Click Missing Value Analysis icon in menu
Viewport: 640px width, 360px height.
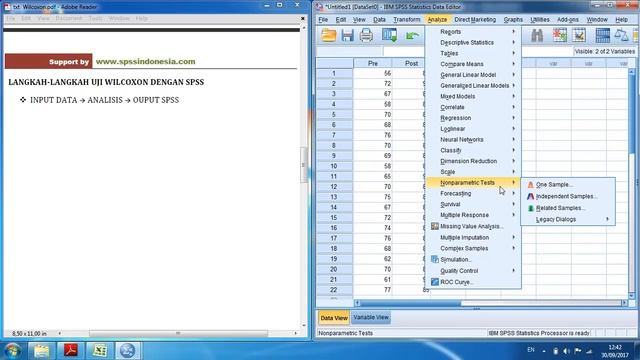pos(435,226)
